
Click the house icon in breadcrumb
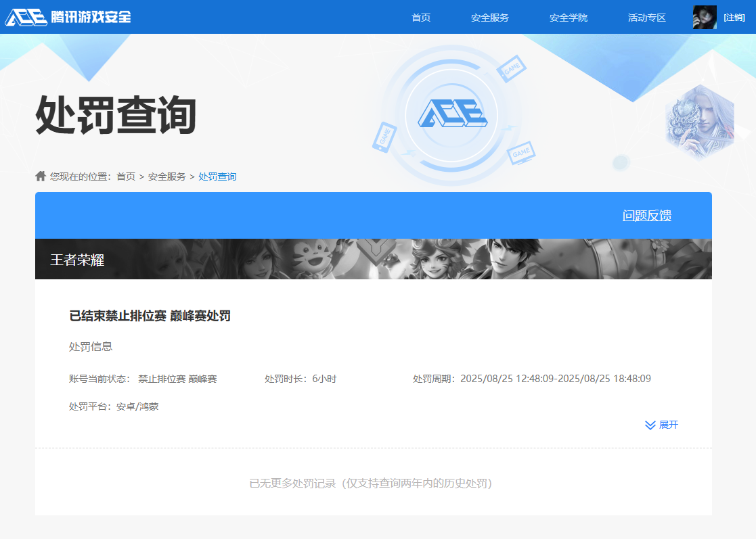coord(41,177)
